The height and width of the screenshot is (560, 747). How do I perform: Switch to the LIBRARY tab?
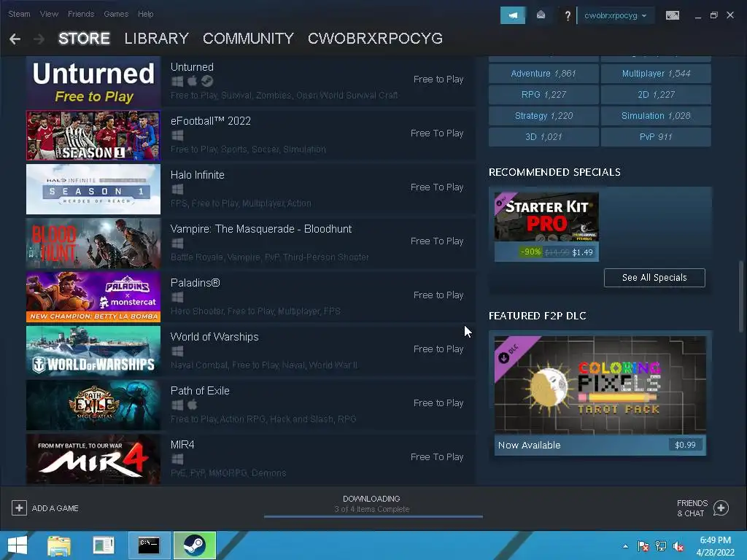pos(156,39)
